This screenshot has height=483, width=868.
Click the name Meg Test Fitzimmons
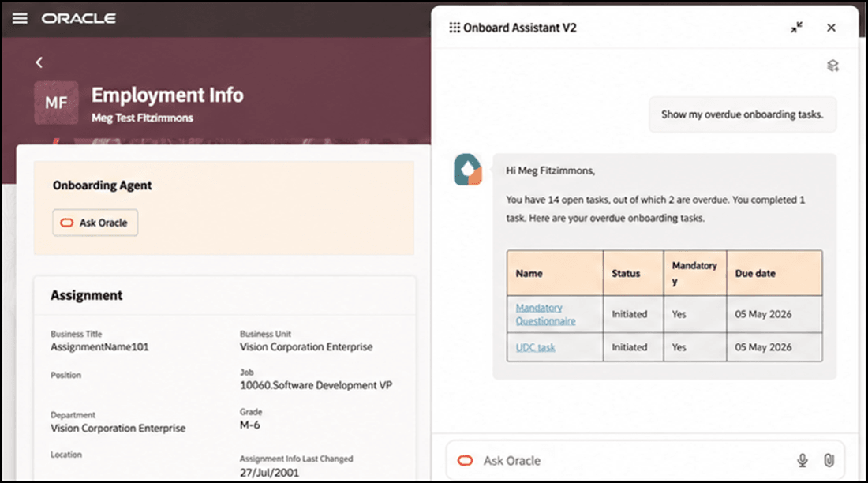[142, 118]
